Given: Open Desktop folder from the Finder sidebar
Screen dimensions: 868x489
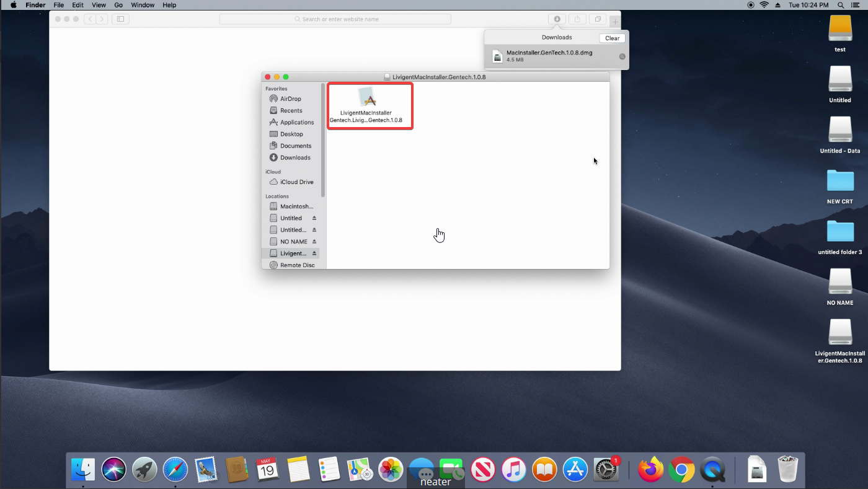Looking at the screenshot, I should tap(290, 134).
